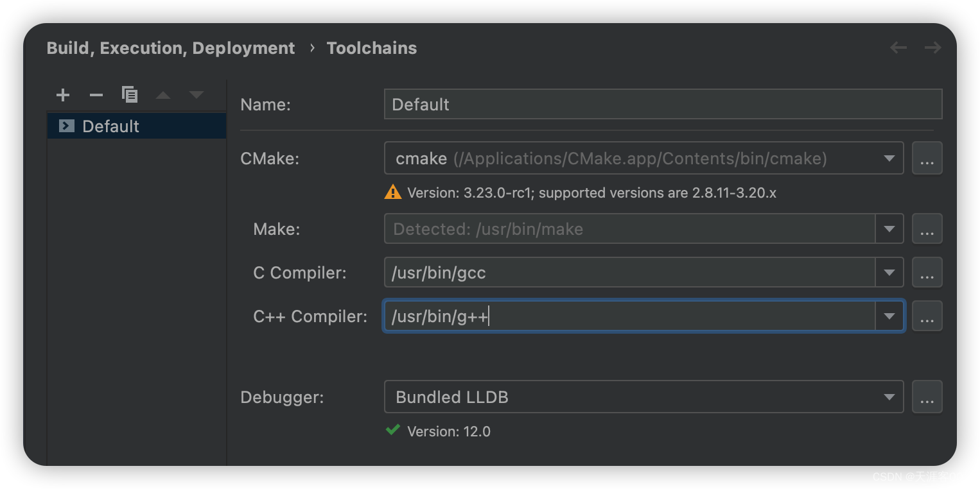The image size is (980, 489).
Task: Browse for a C++ compiler with ellipsis button
Action: (x=927, y=316)
